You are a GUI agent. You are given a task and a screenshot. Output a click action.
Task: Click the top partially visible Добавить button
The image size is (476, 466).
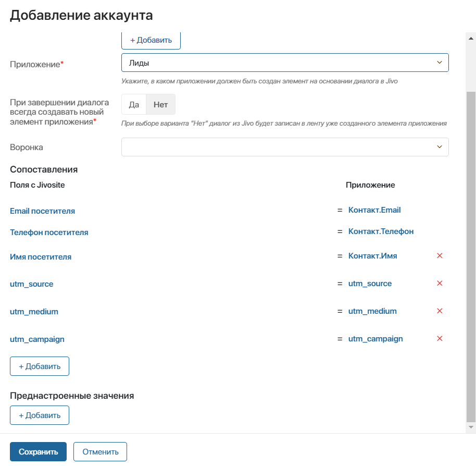151,41
